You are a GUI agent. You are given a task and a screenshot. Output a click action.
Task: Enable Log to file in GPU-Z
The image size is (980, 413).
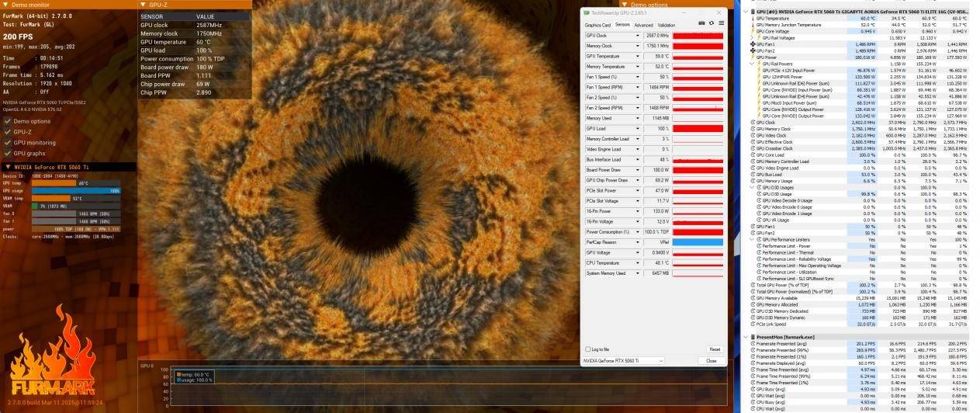click(588, 349)
